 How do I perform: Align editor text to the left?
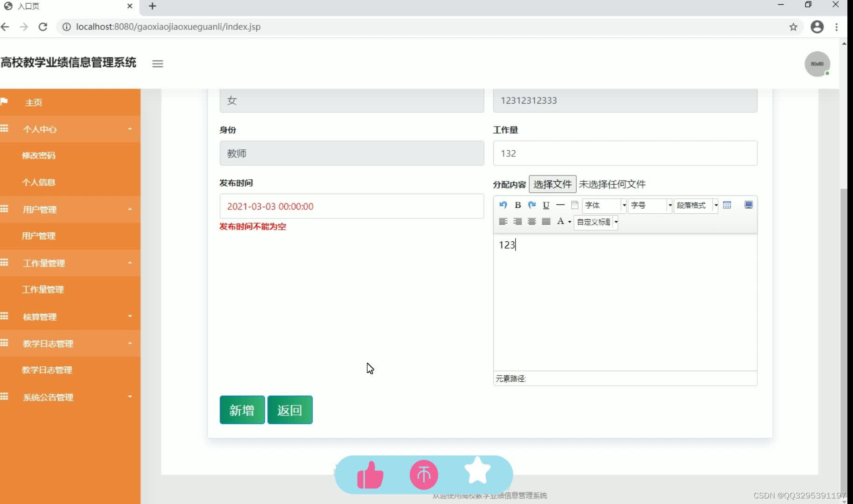click(x=503, y=222)
